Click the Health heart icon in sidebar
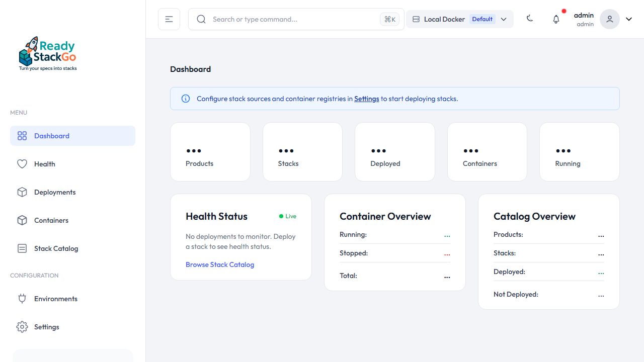This screenshot has width=644, height=362. coord(22,164)
